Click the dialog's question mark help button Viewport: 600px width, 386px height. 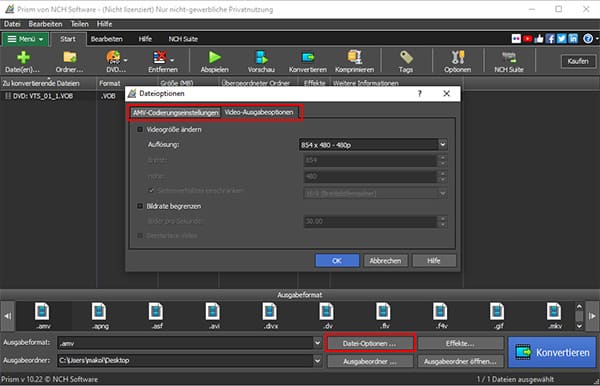pos(419,93)
